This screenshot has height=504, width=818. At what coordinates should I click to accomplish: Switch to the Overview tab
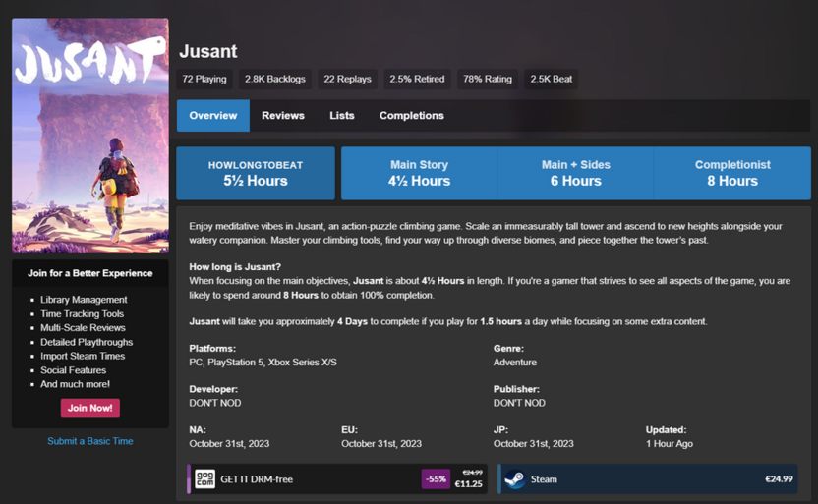click(x=212, y=116)
